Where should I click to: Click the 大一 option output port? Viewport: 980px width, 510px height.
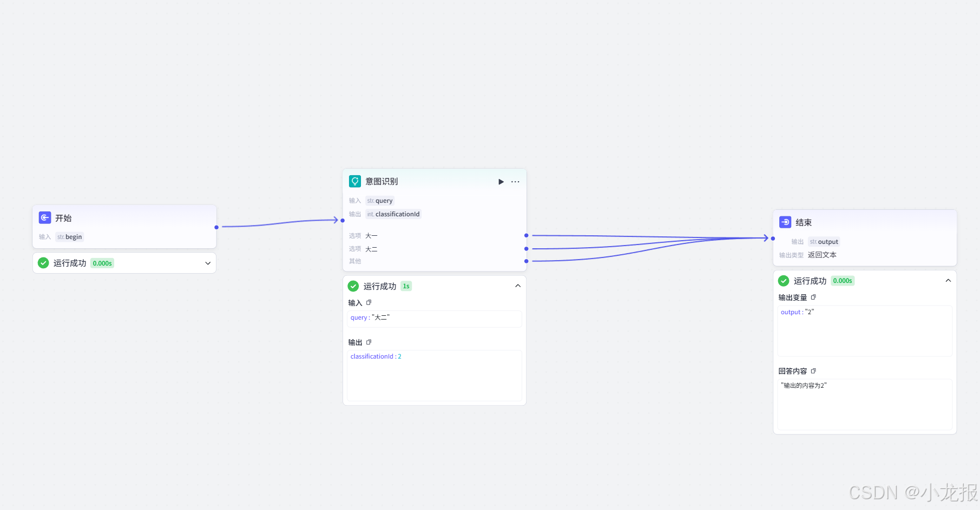(526, 236)
